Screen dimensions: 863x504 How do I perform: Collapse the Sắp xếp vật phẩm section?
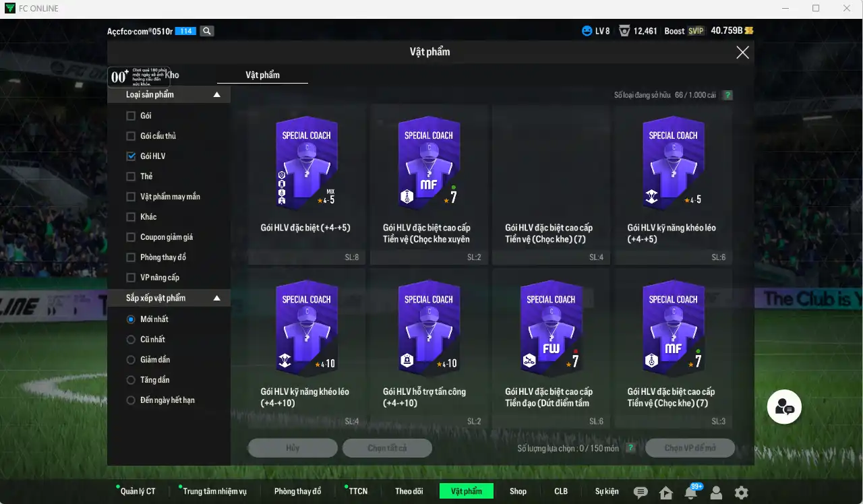(x=217, y=298)
